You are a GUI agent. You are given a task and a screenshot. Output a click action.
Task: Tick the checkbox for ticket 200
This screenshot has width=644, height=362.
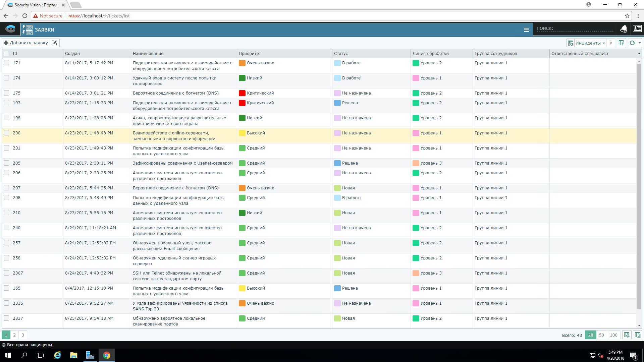click(6, 133)
